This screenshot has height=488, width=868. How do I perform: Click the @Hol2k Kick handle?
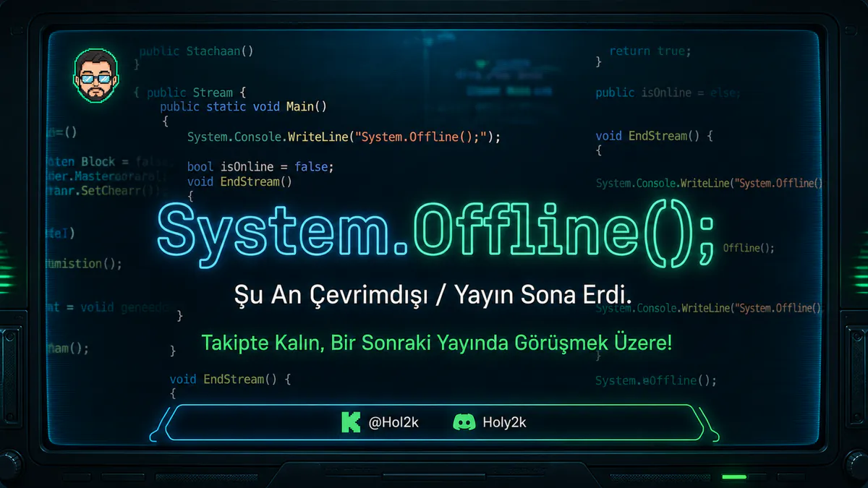click(x=393, y=422)
